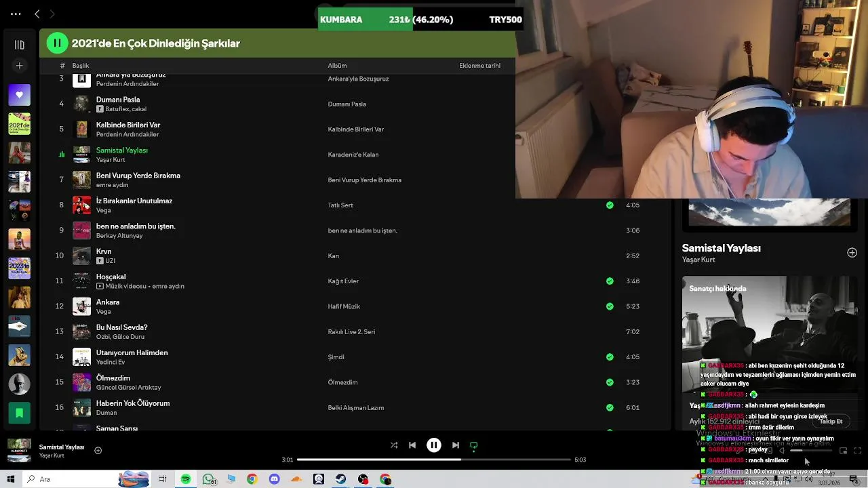Open album Belki Alışman Lazım

356,408
